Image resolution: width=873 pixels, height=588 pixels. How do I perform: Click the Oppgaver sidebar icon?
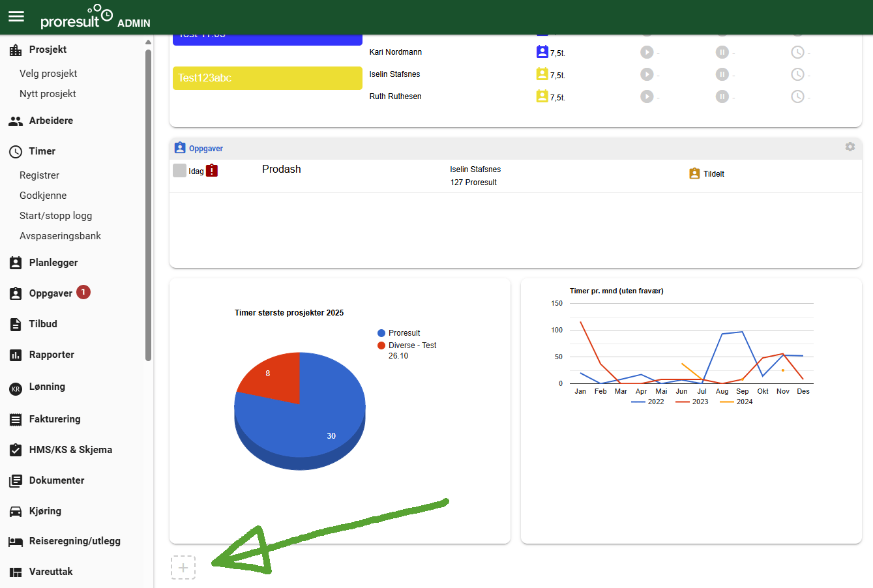(x=16, y=294)
